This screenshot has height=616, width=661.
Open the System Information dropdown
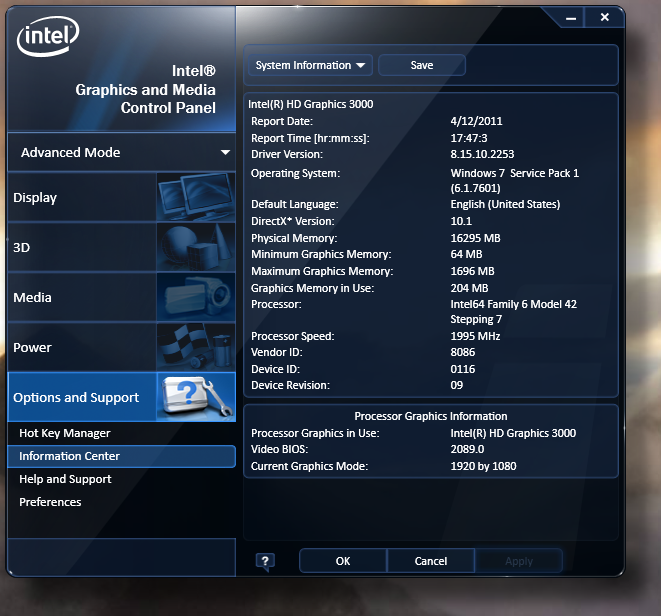click(310, 65)
